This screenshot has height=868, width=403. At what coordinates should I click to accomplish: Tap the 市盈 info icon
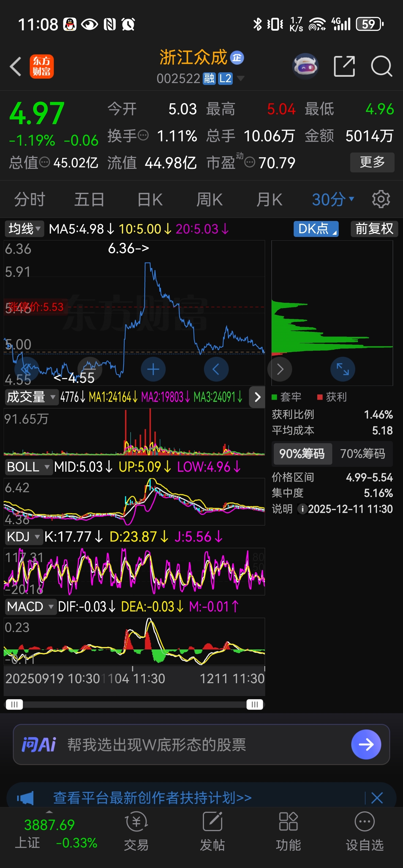[x=250, y=162]
